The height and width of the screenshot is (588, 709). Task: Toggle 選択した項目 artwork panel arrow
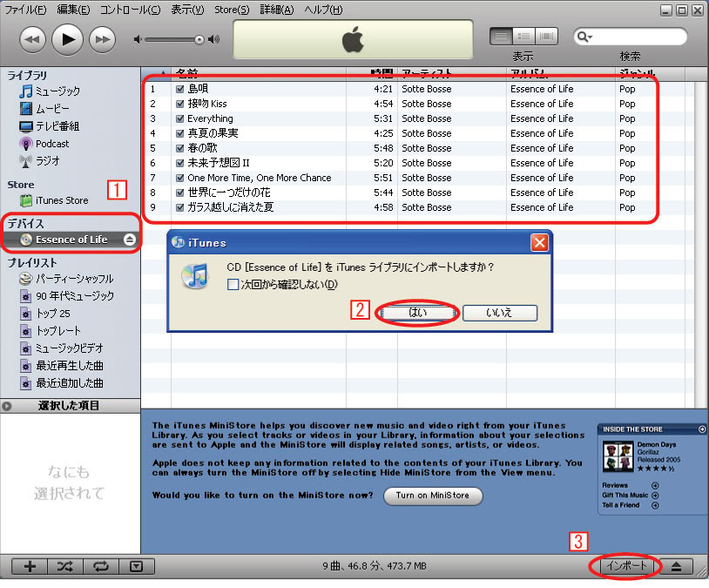pyautogui.click(x=7, y=406)
